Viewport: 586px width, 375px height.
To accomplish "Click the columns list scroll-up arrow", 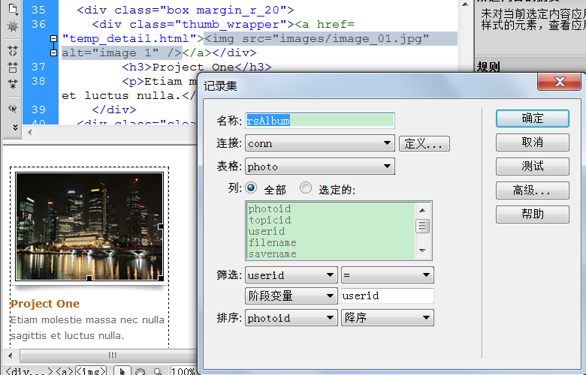I will pos(422,210).
